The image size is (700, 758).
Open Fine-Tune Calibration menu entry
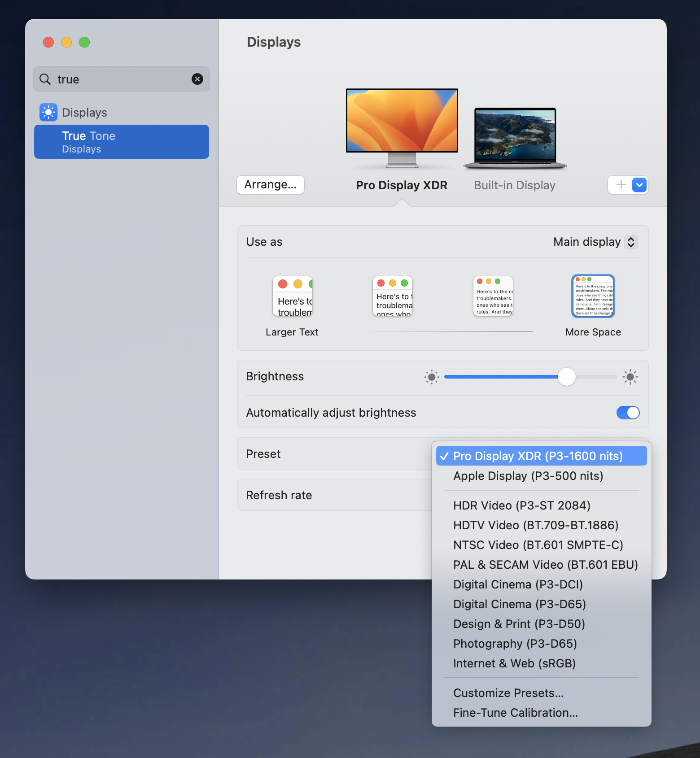pos(542,713)
